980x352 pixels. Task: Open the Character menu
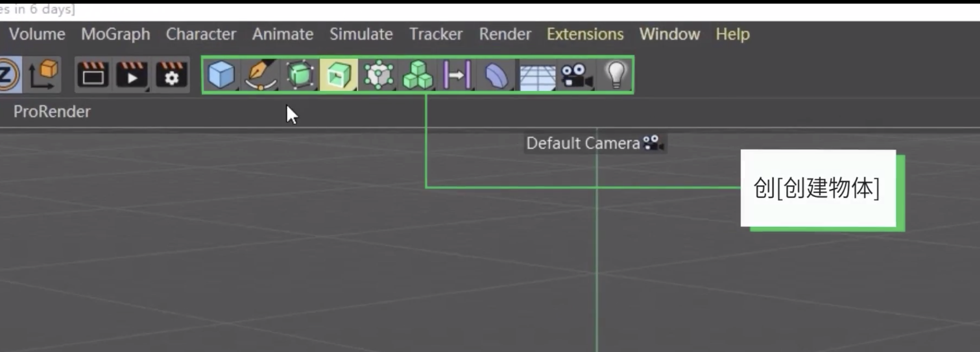click(x=201, y=34)
